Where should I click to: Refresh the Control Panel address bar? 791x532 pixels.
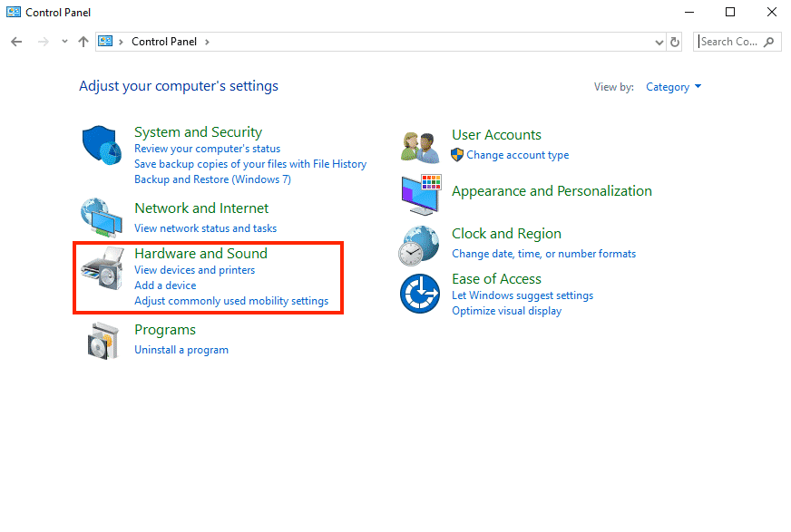click(x=675, y=42)
